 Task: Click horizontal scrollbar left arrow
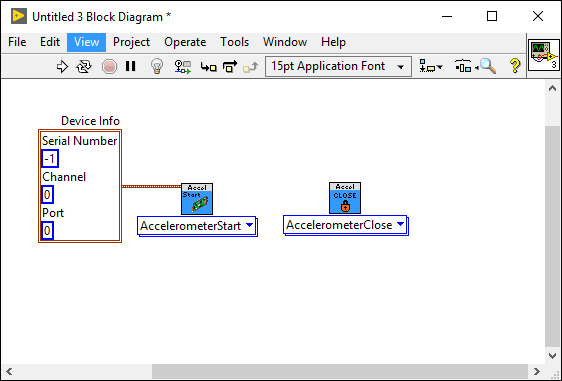(9, 371)
